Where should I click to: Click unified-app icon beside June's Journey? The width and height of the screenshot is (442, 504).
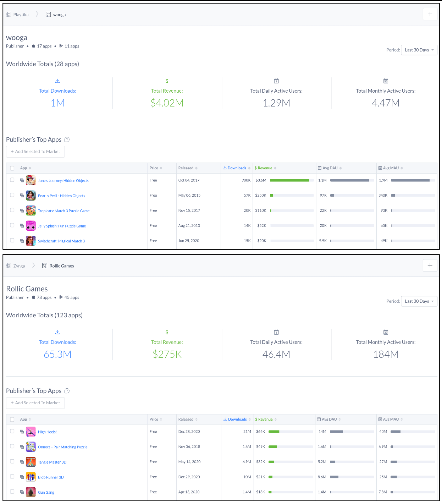click(22, 180)
